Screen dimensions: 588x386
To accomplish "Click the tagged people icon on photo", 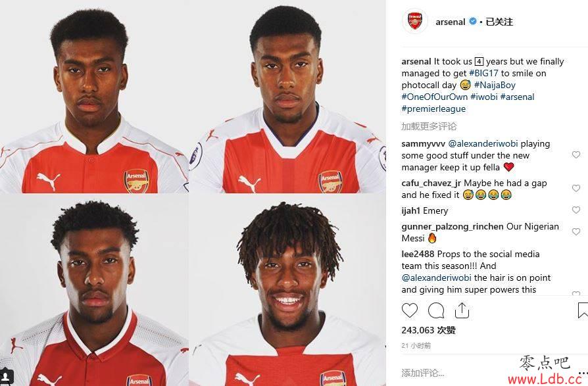I will (x=6, y=376).
